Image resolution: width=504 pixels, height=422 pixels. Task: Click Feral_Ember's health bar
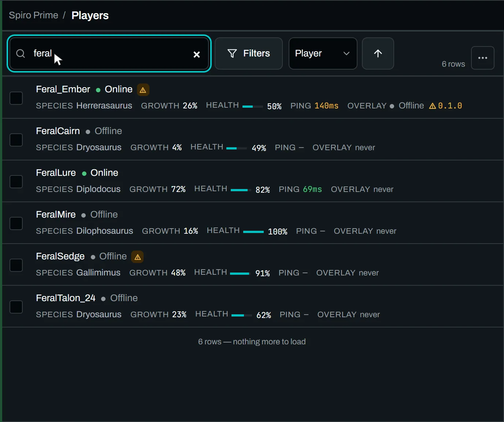253,107
